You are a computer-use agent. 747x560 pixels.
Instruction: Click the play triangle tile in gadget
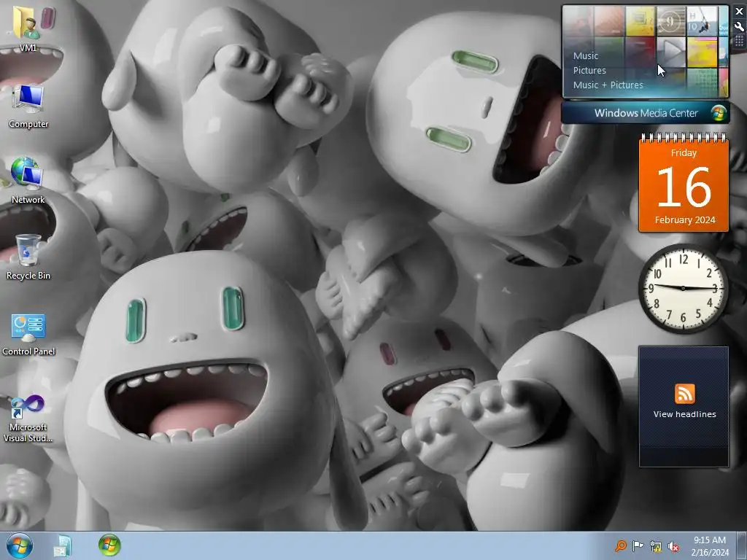click(x=671, y=52)
